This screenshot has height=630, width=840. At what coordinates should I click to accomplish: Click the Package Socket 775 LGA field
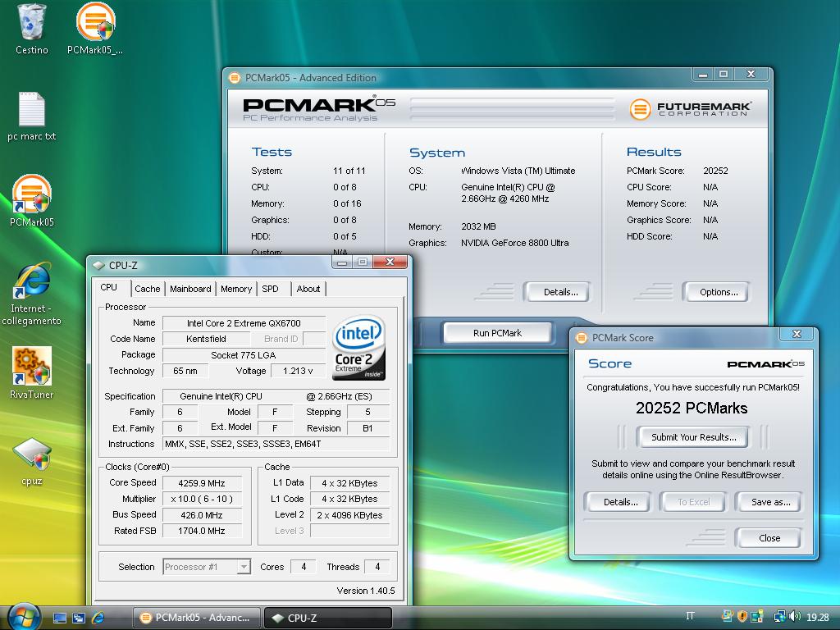coord(244,354)
